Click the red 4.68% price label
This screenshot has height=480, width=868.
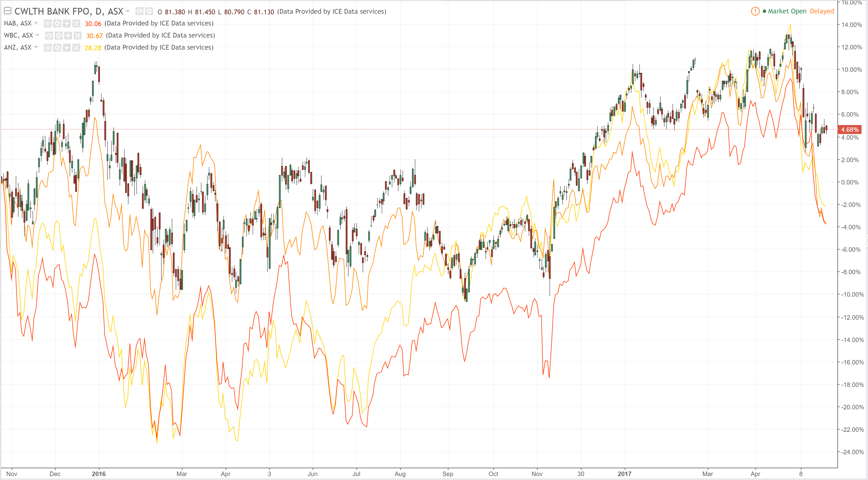click(x=849, y=130)
